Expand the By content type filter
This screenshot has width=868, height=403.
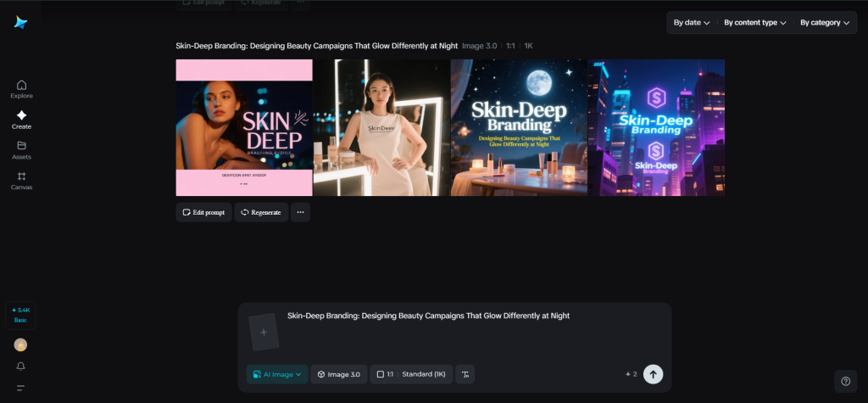(755, 23)
